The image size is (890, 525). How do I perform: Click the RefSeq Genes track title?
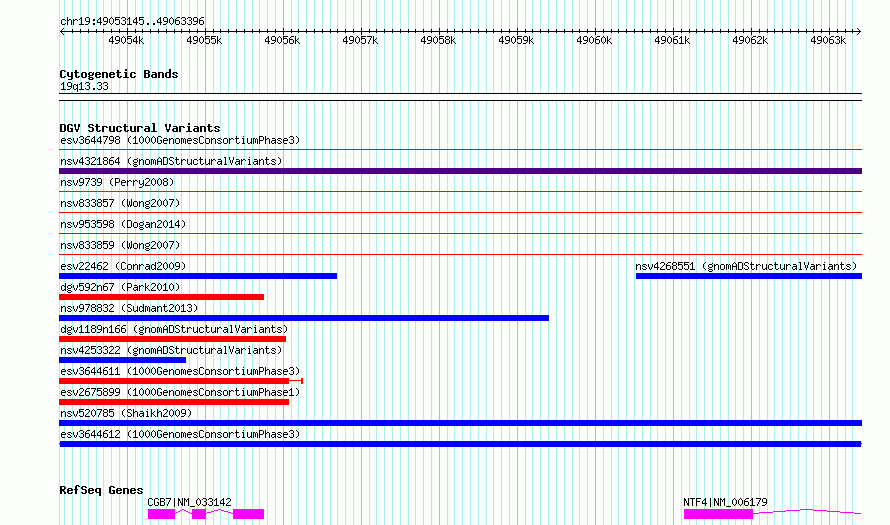[x=101, y=490]
